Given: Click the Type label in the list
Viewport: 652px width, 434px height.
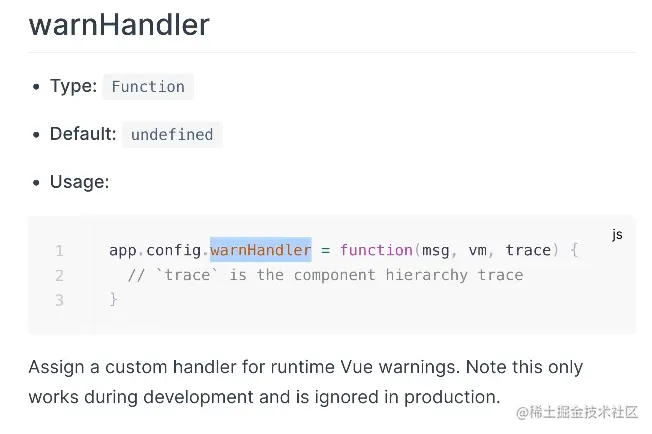Looking at the screenshot, I should [73, 86].
